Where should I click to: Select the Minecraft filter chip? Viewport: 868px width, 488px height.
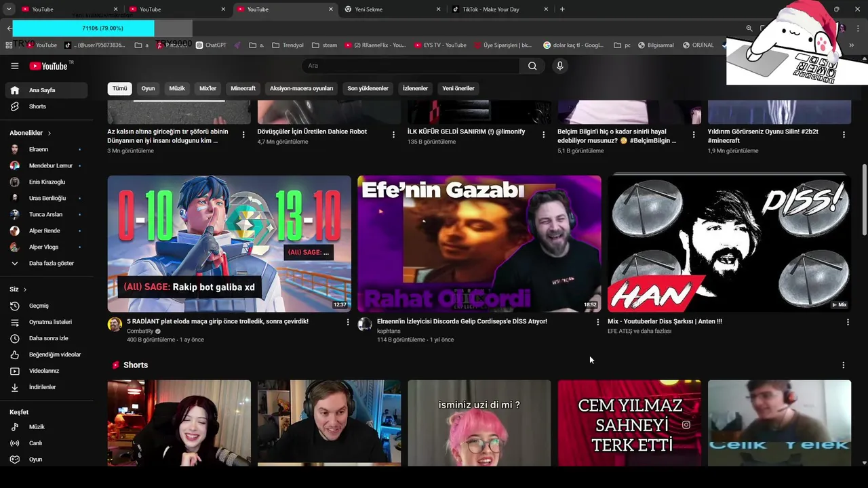[x=243, y=88]
